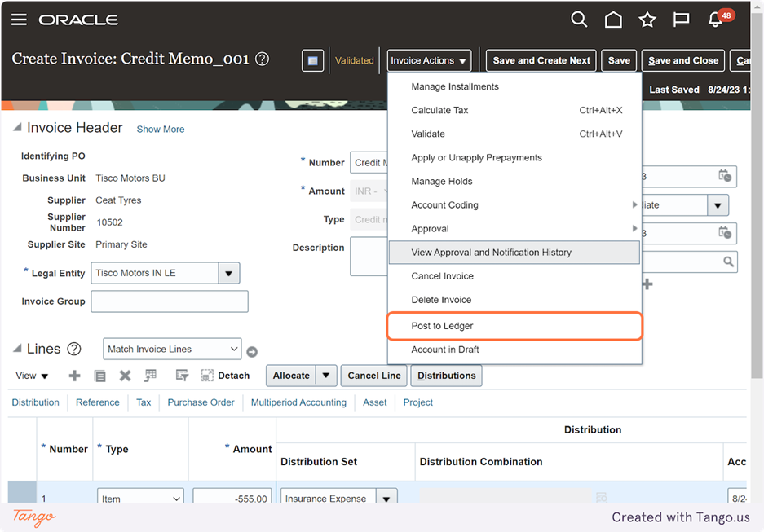Collapse the Lines section
The width and height of the screenshot is (764, 532).
coord(17,349)
